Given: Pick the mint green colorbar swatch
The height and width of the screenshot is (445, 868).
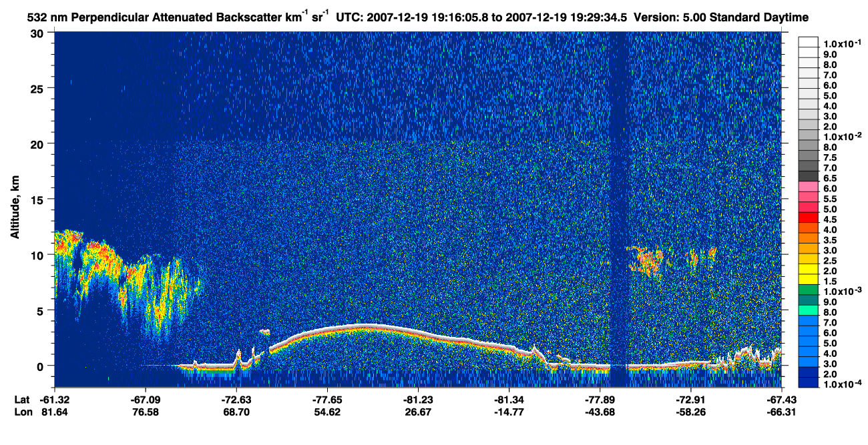Looking at the screenshot, I should (x=809, y=310).
